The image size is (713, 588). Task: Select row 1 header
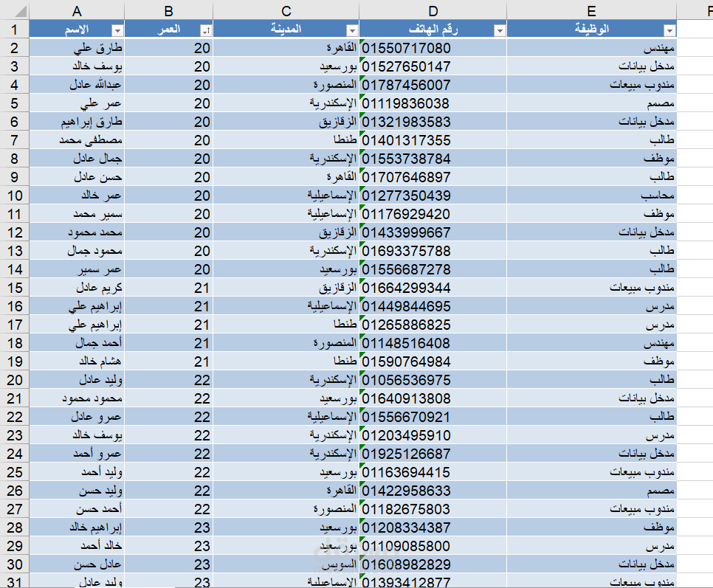(x=15, y=30)
